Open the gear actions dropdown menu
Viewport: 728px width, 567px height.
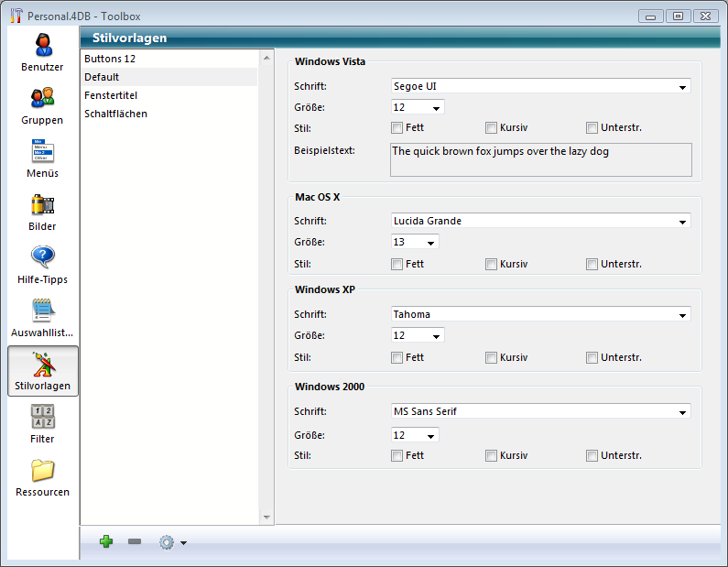point(172,542)
